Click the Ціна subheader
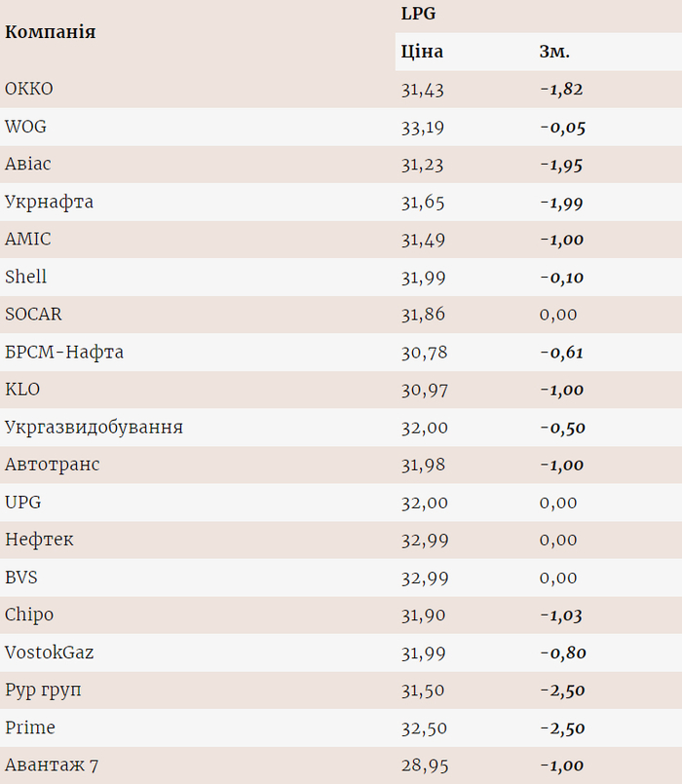The height and width of the screenshot is (784, 682). pyautogui.click(x=422, y=52)
